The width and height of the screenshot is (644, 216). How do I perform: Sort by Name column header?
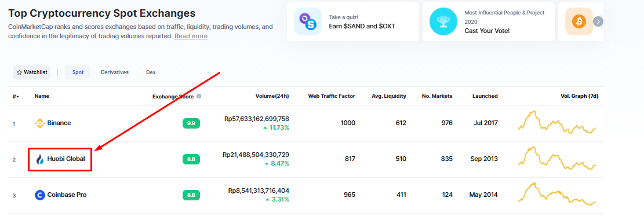click(42, 96)
